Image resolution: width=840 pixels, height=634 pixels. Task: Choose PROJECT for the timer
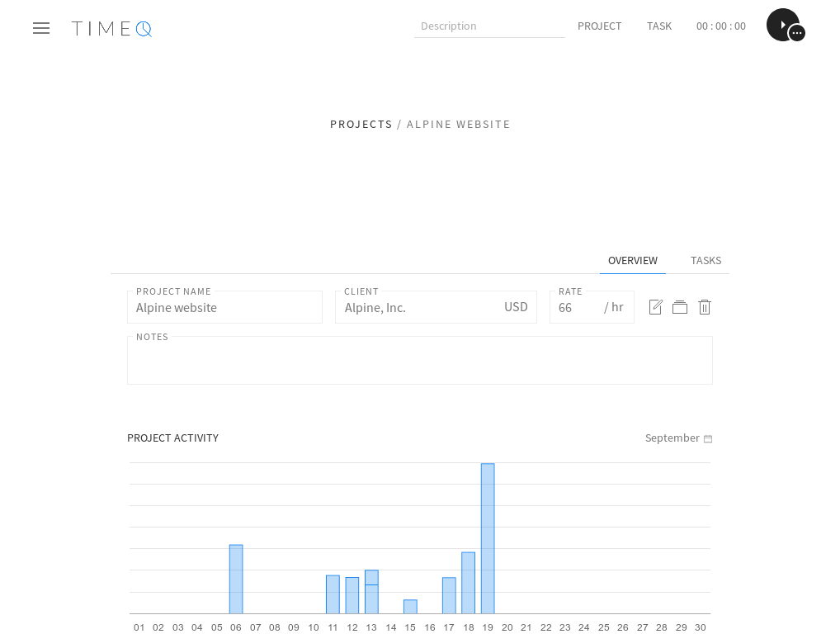[599, 26]
